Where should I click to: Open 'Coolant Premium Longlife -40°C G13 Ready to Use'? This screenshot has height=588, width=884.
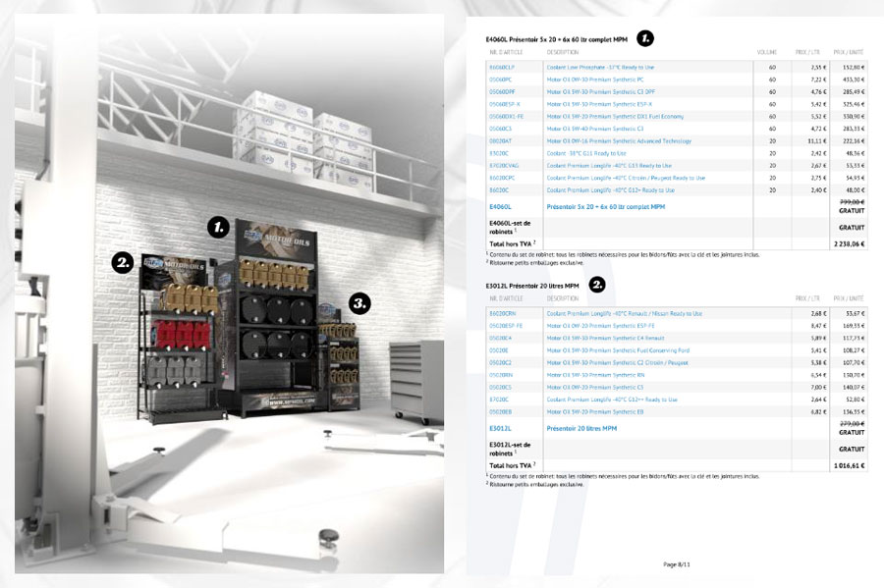[x=609, y=166]
